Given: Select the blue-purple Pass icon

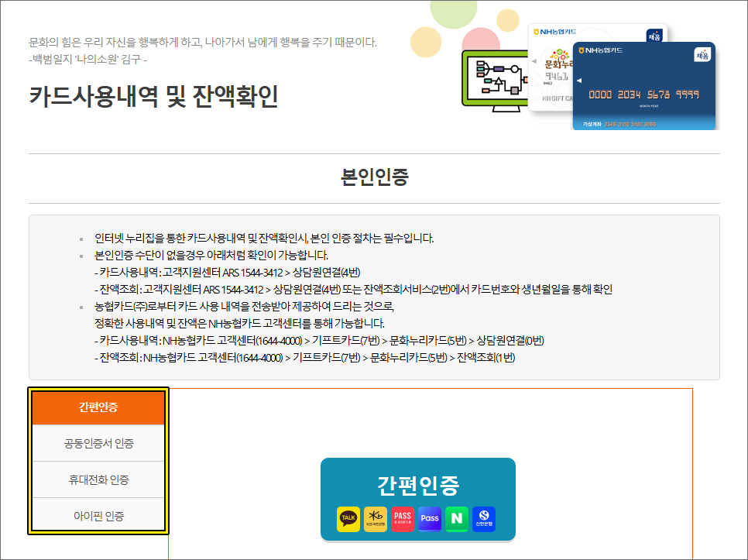Looking at the screenshot, I should pos(430,518).
